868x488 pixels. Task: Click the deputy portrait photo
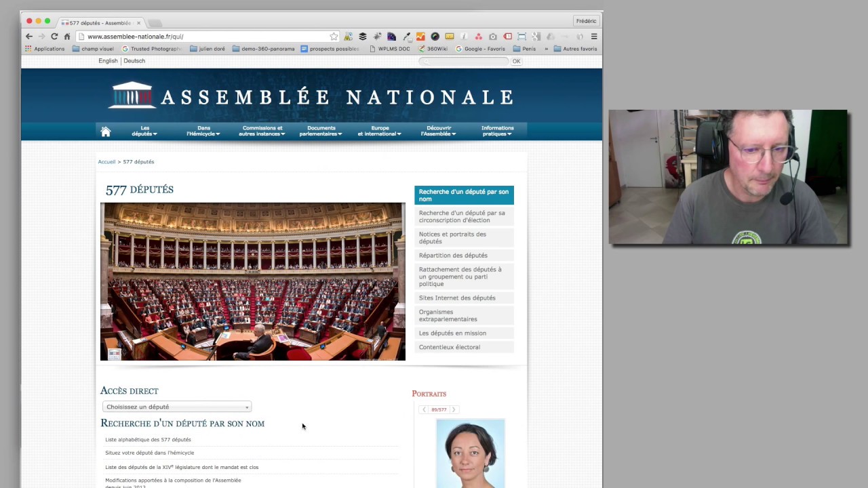471,453
